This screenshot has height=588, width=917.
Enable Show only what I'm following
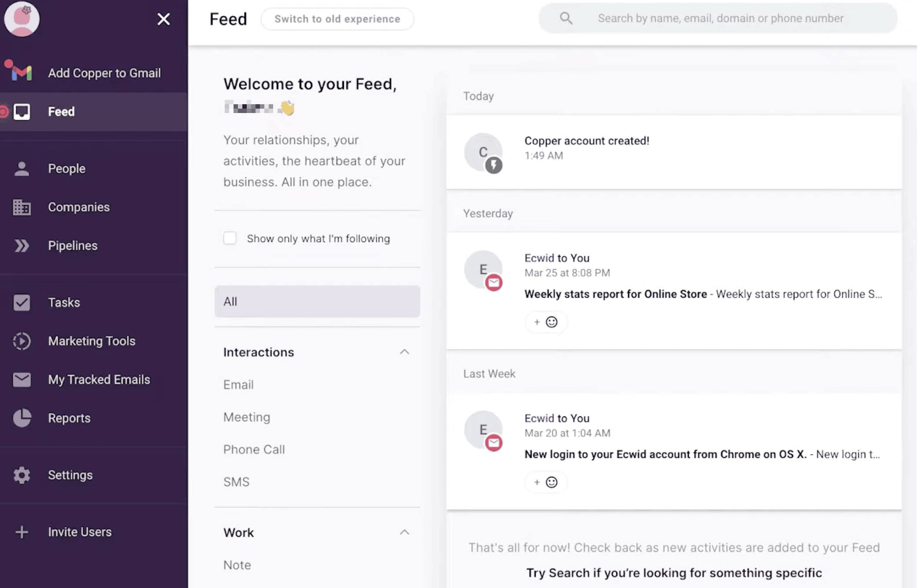[x=230, y=238]
